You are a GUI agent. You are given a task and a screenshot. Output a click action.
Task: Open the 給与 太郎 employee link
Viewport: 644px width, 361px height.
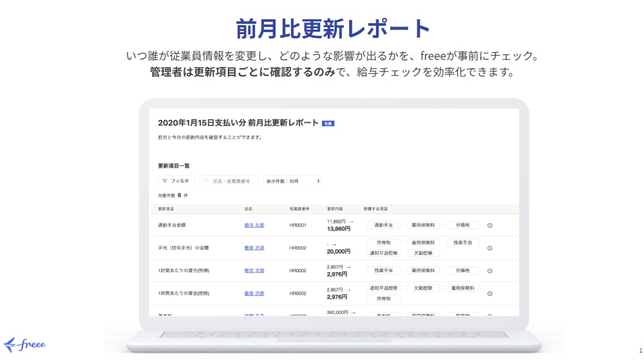point(254,225)
